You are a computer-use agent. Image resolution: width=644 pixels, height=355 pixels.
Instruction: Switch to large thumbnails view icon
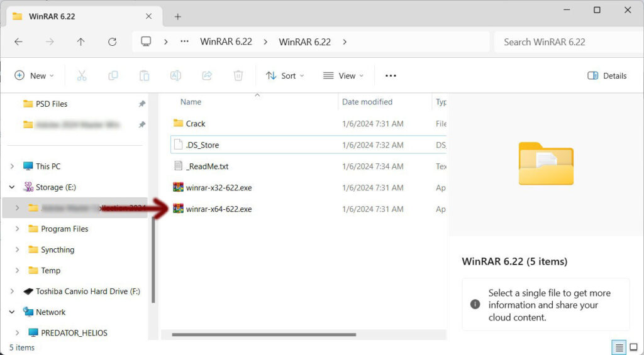click(634, 347)
